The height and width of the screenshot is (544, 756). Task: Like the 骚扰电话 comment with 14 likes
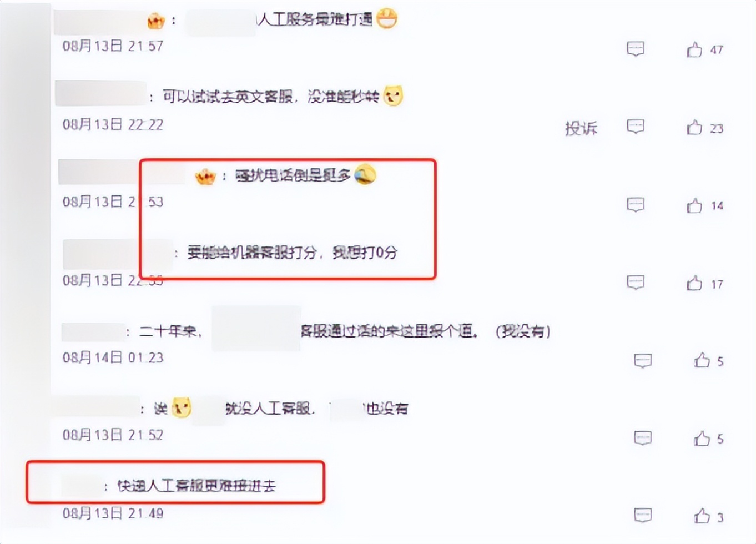pyautogui.click(x=694, y=206)
